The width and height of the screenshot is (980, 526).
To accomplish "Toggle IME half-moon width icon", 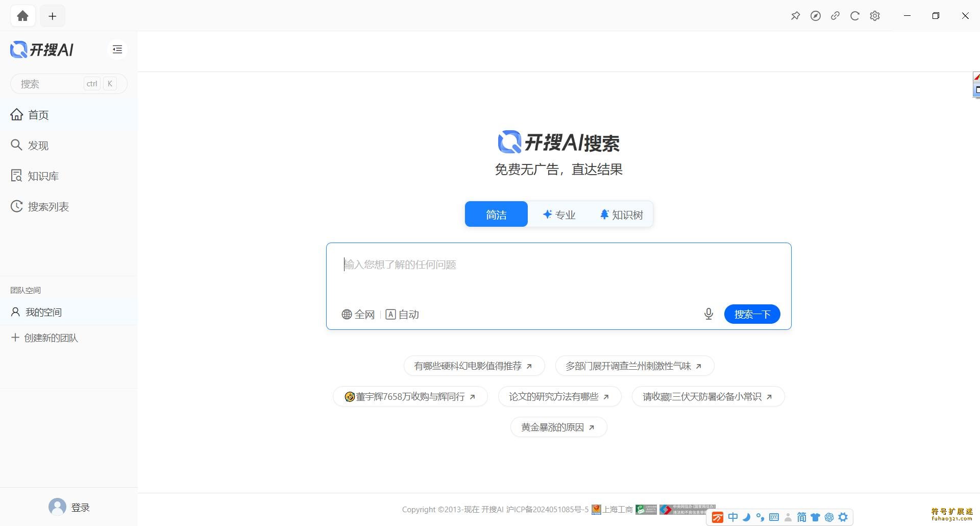I will 747,517.
